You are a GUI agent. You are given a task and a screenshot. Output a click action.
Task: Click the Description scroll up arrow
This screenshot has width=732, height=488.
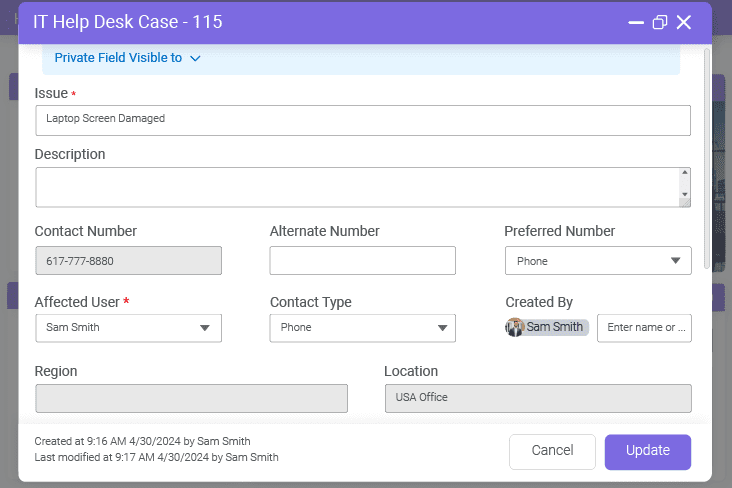click(x=685, y=172)
